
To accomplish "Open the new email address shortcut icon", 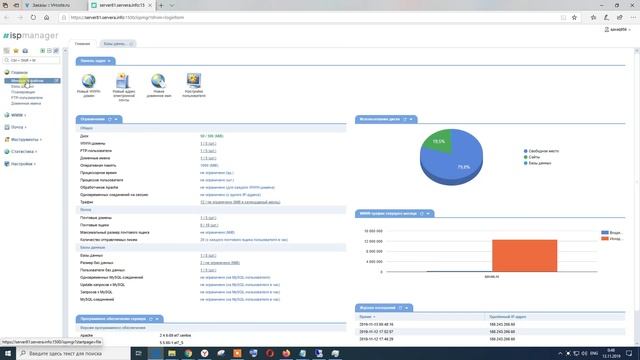I will [123, 81].
